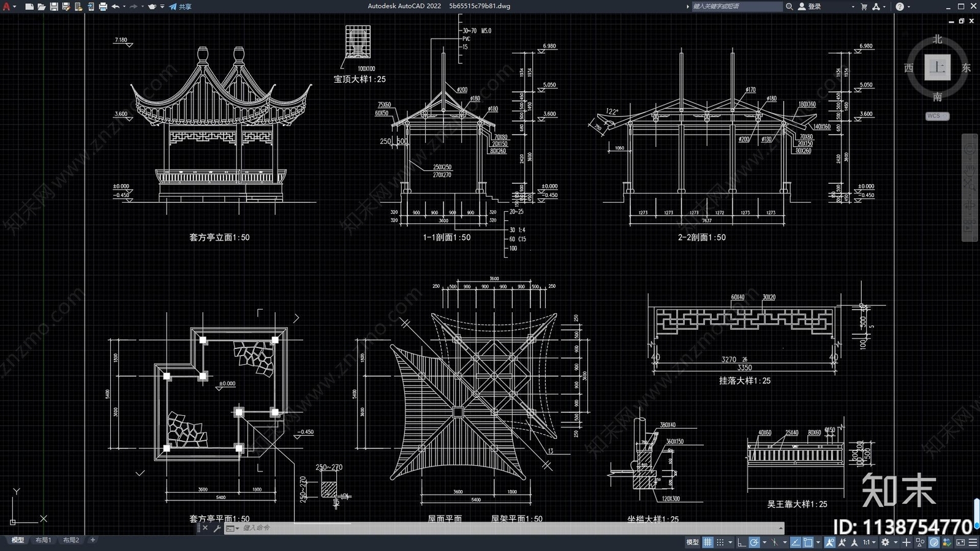Select the Save icon in Quick Access toolbar
The width and height of the screenshot is (980, 551).
pos(54,6)
